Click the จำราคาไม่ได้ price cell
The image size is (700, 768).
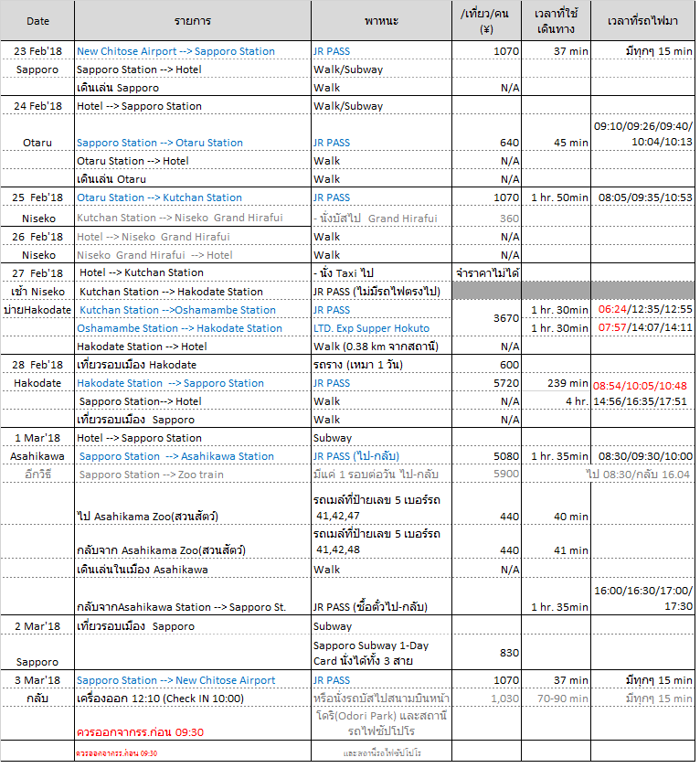(x=486, y=272)
